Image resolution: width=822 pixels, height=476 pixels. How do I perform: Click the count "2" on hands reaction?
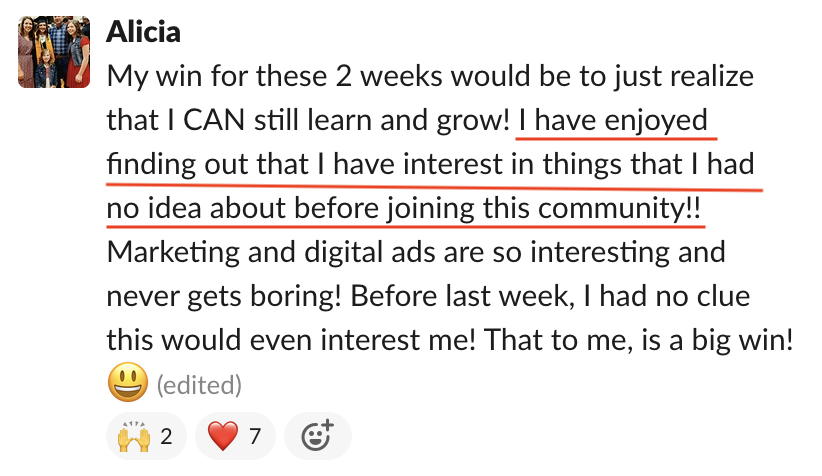[166, 436]
